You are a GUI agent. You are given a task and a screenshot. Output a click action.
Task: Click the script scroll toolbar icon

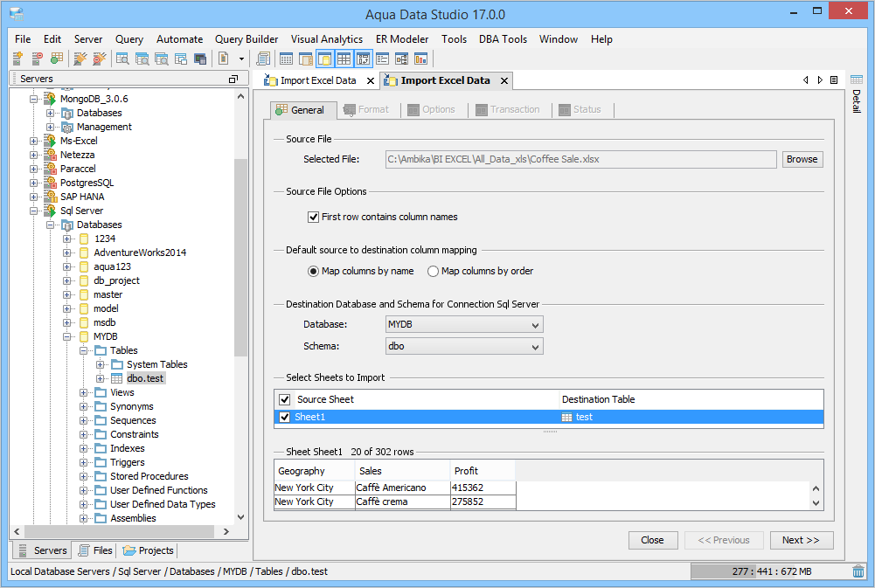263,58
